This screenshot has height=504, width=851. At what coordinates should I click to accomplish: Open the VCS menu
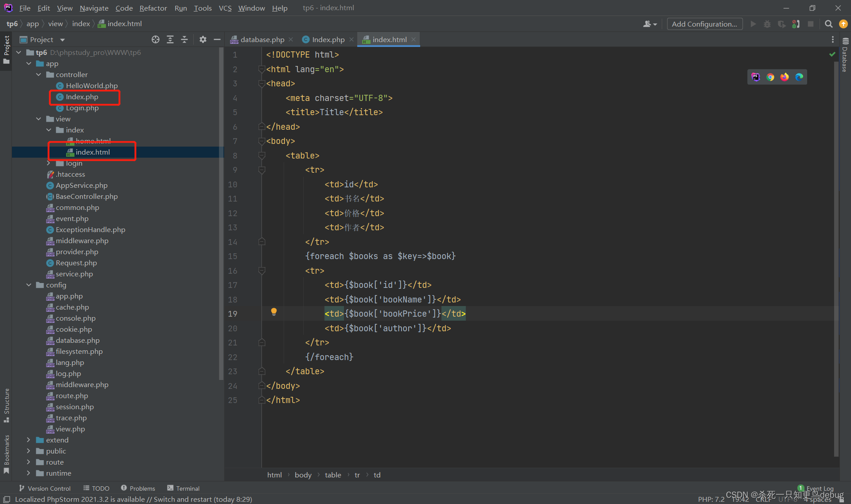(x=225, y=8)
